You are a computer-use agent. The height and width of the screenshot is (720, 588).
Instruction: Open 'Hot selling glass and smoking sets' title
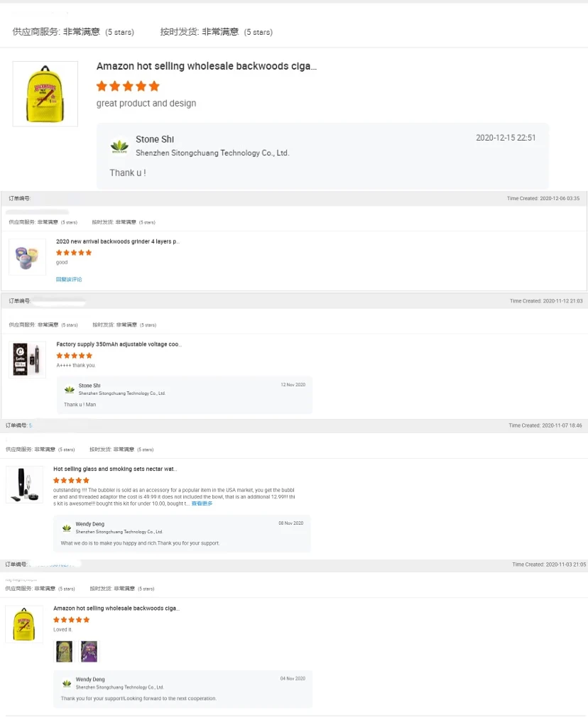coord(115,469)
